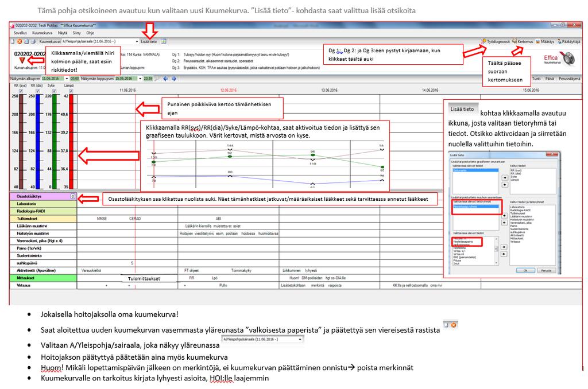
Task: Open Näkymän loppupvm date dropdown
Action: tap(140, 79)
